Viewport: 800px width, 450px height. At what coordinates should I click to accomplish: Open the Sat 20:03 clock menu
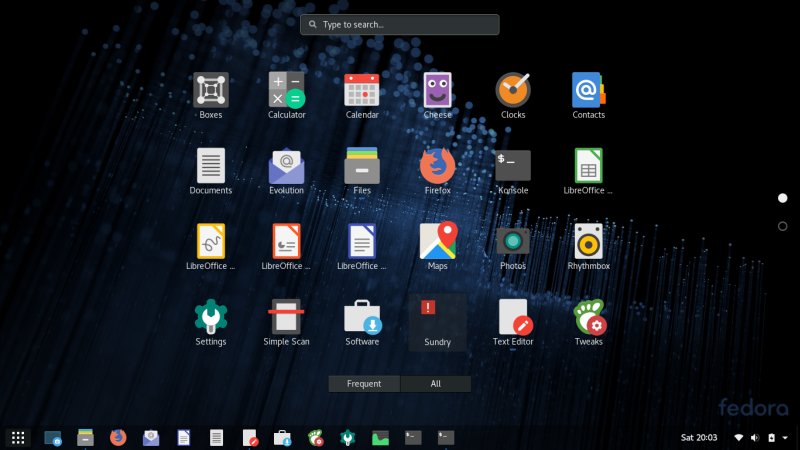click(x=698, y=438)
